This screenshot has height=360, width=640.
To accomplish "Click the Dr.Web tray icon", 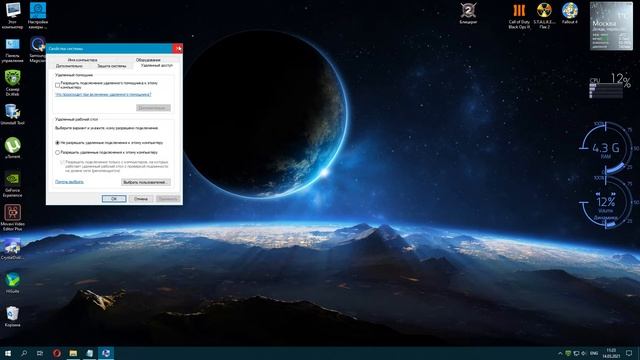I will pyautogui.click(x=568, y=353).
